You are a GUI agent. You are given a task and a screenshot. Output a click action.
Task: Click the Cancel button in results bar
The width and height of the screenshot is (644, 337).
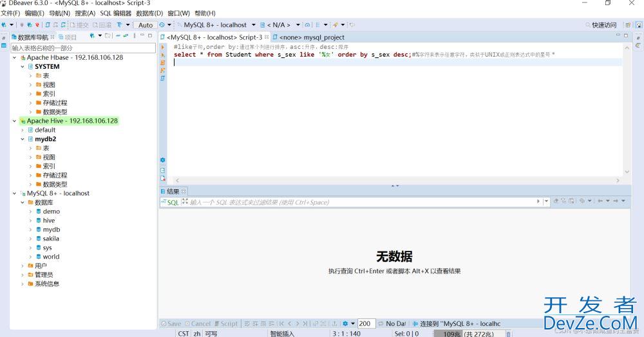[198, 323]
